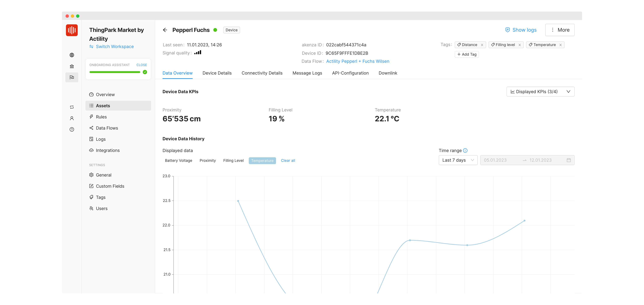Open Users settings page
The height and width of the screenshot is (305, 644).
point(118,208)
